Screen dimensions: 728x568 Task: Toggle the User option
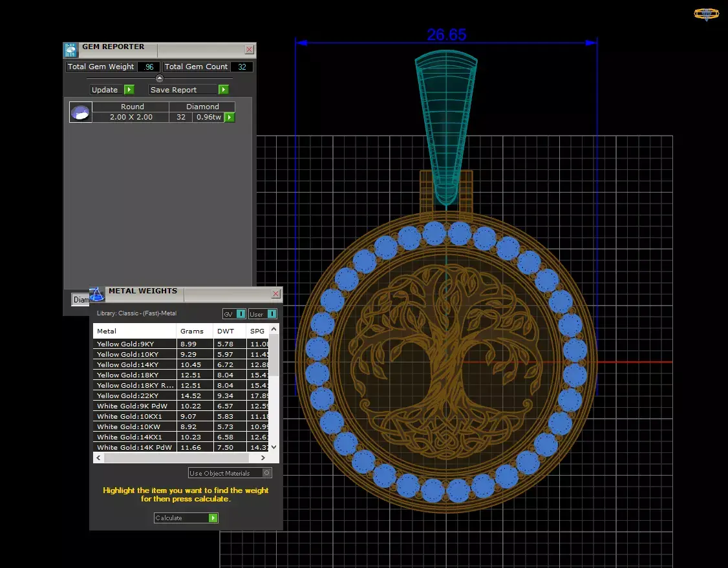coord(262,314)
